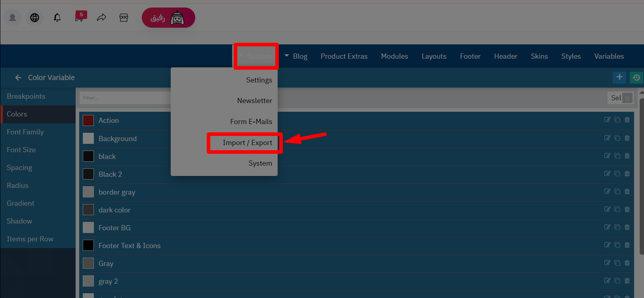Switch to the Modules tab

[x=394, y=56]
